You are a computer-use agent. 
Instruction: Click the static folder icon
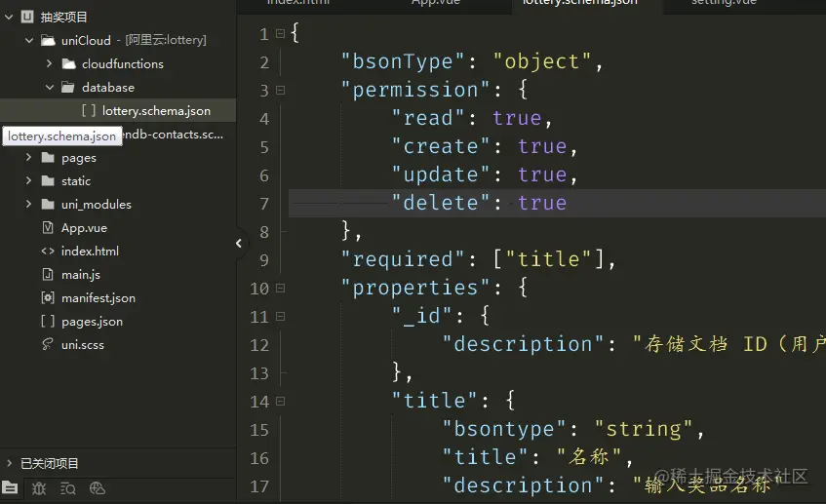(x=48, y=180)
